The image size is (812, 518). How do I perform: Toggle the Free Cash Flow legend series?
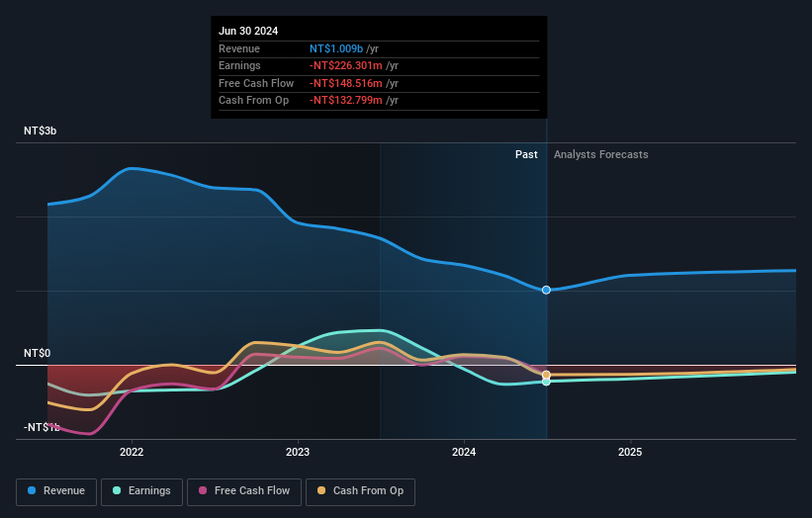(244, 491)
